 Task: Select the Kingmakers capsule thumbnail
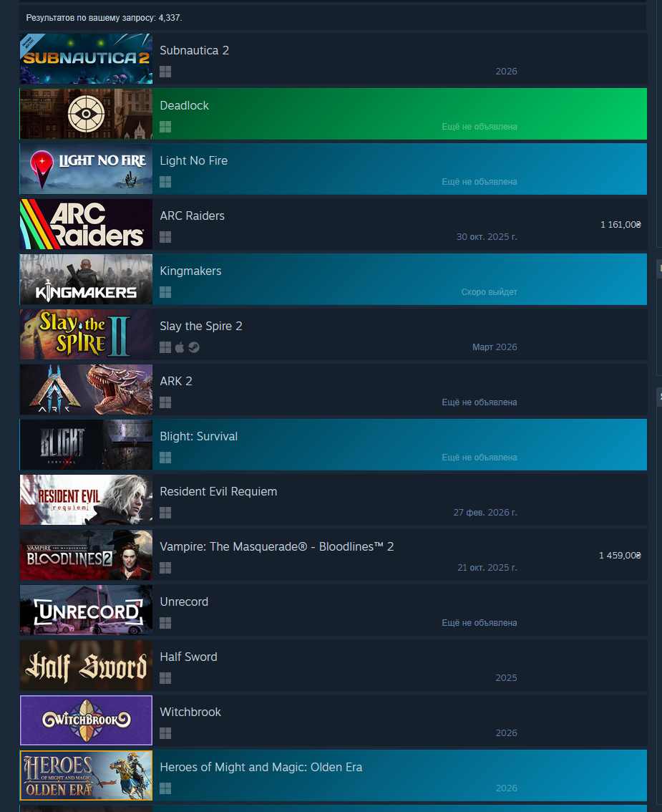coord(87,279)
